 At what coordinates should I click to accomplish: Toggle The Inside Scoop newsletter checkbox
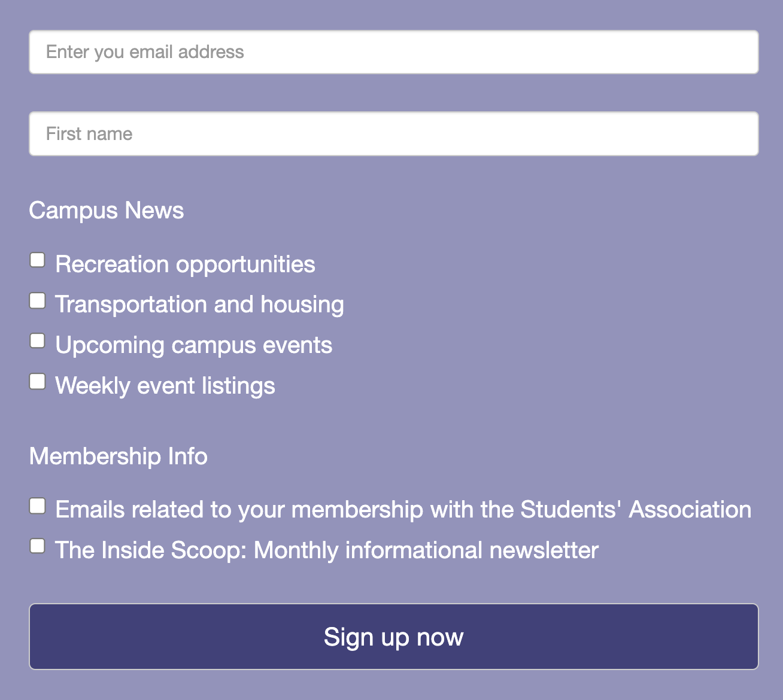[38, 546]
